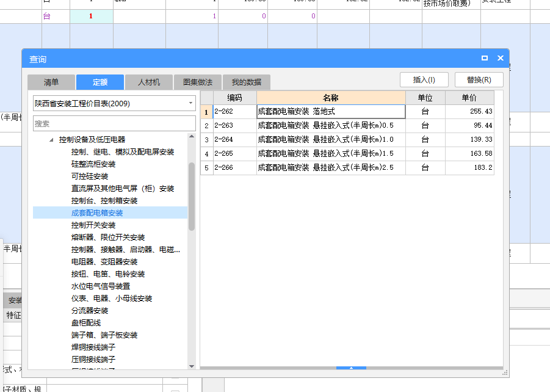Click the tree vertical scrollbar thumb

pyautogui.click(x=192, y=197)
